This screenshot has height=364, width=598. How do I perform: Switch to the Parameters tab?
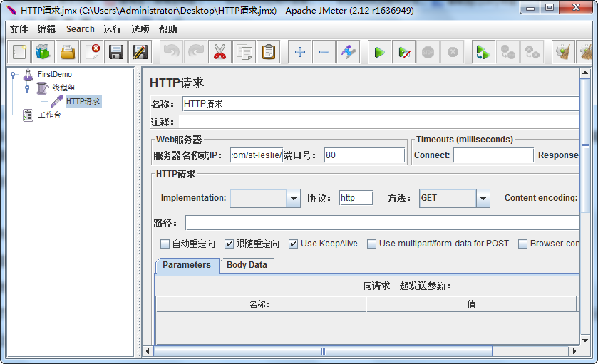[187, 265]
